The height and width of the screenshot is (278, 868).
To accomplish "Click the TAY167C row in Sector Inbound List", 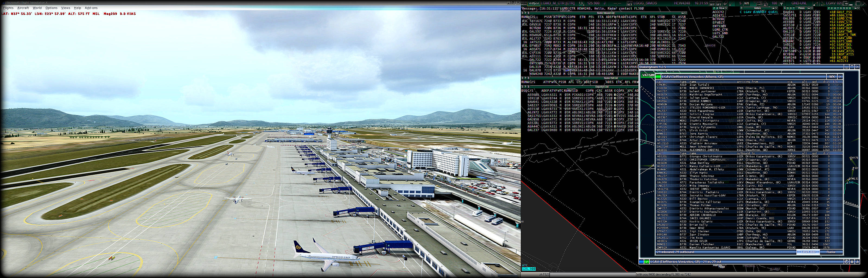I will coord(604,21).
